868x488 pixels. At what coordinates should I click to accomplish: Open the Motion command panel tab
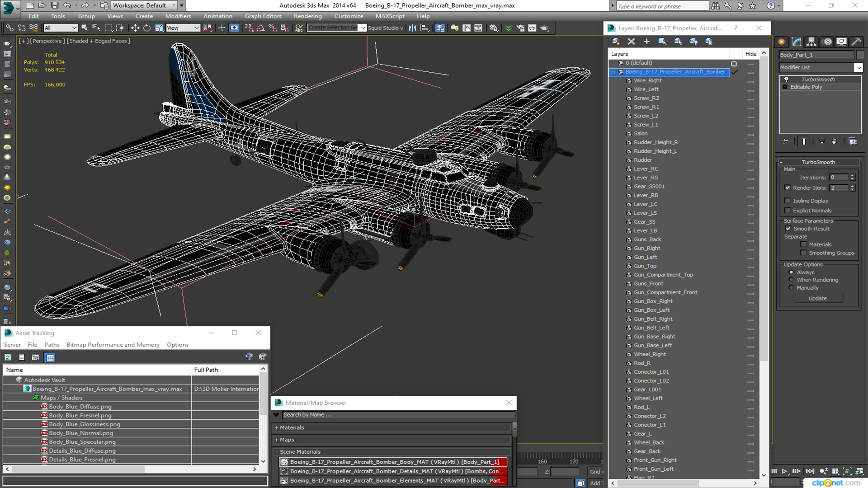[827, 42]
